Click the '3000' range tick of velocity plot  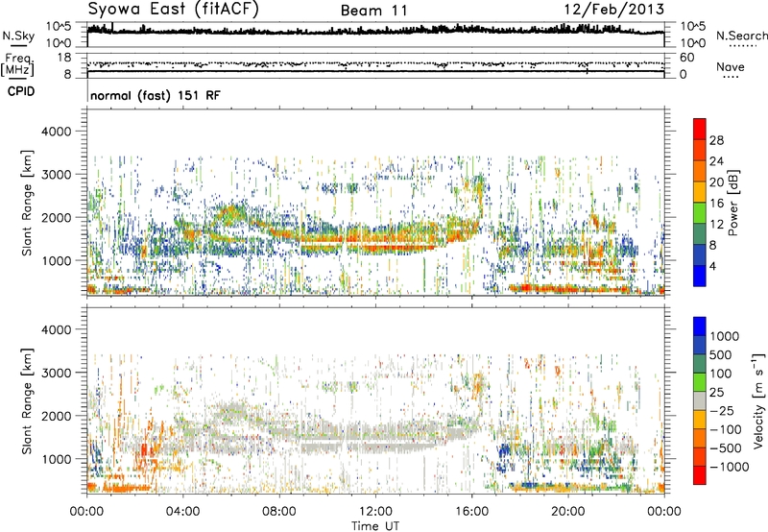pos(57,374)
